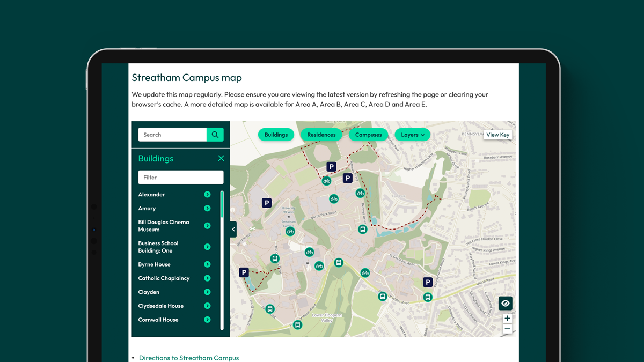This screenshot has height=362, width=644.
Task: Click the map search input field
Action: tap(172, 135)
